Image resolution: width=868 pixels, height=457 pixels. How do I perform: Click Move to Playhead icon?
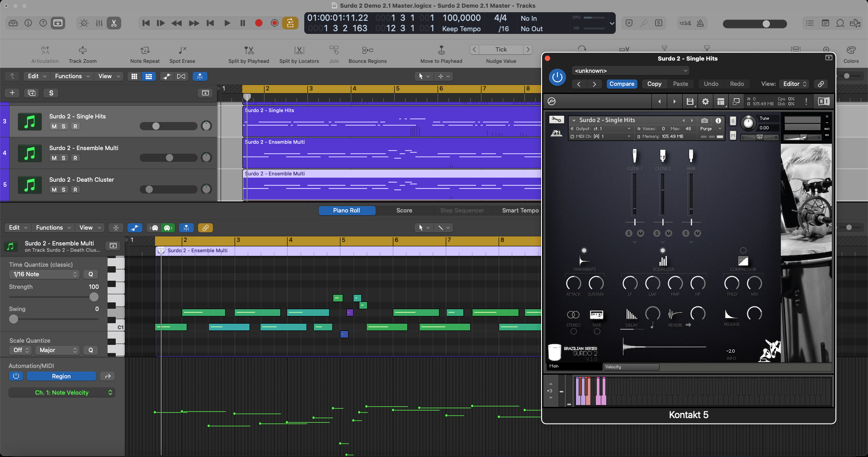click(x=441, y=50)
